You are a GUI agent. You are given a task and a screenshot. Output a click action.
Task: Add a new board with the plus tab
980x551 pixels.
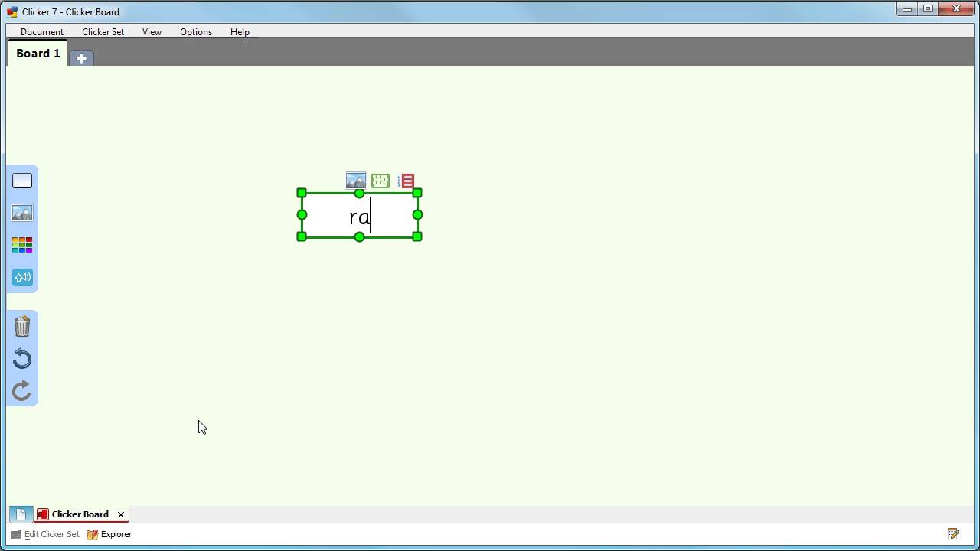(81, 58)
